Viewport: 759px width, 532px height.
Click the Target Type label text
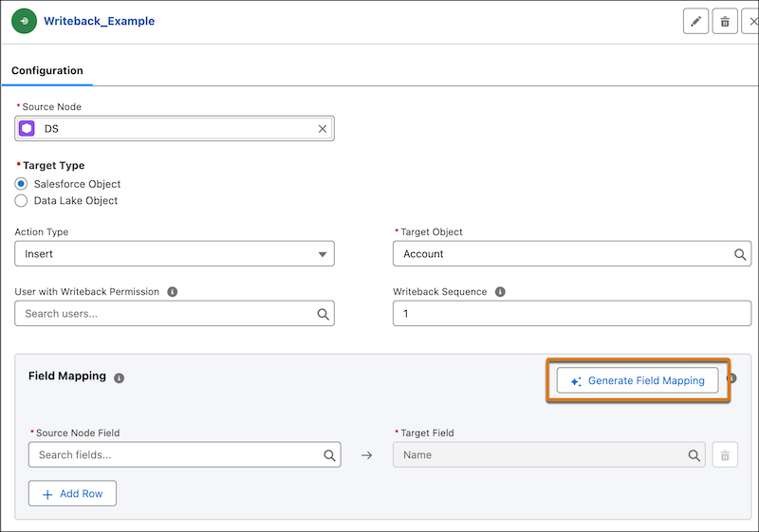[54, 165]
